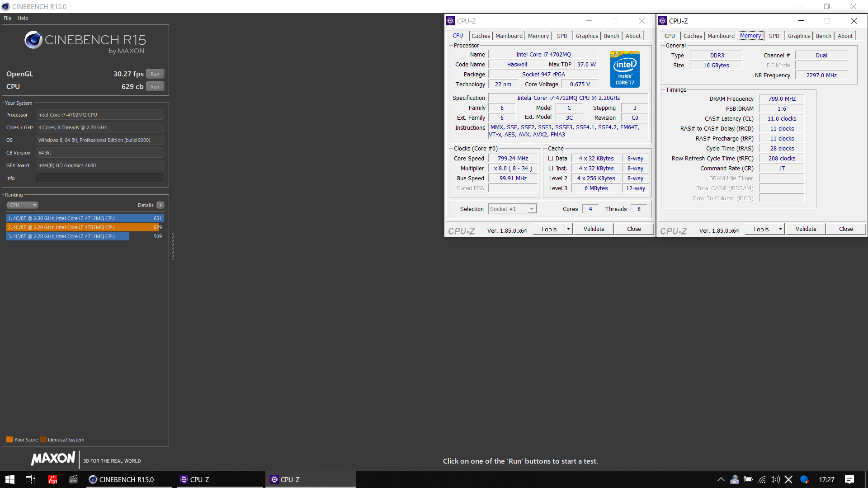
Task: Switch to Mainboard tab in CPU-Z processor window
Action: click(509, 36)
